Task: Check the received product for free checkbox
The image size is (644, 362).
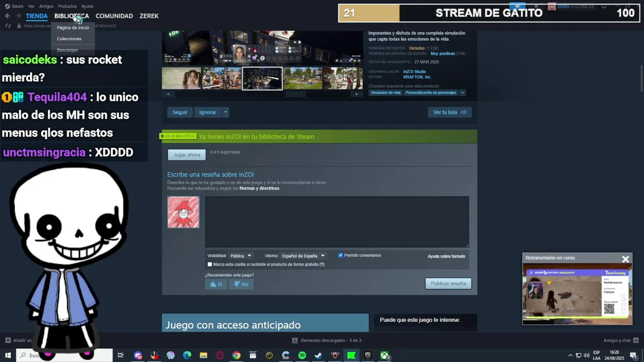Action: click(210, 264)
